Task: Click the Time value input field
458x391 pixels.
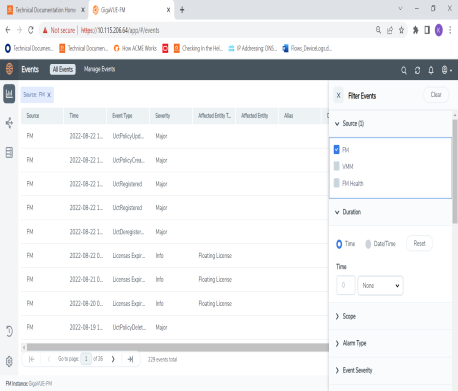Action: click(x=346, y=285)
